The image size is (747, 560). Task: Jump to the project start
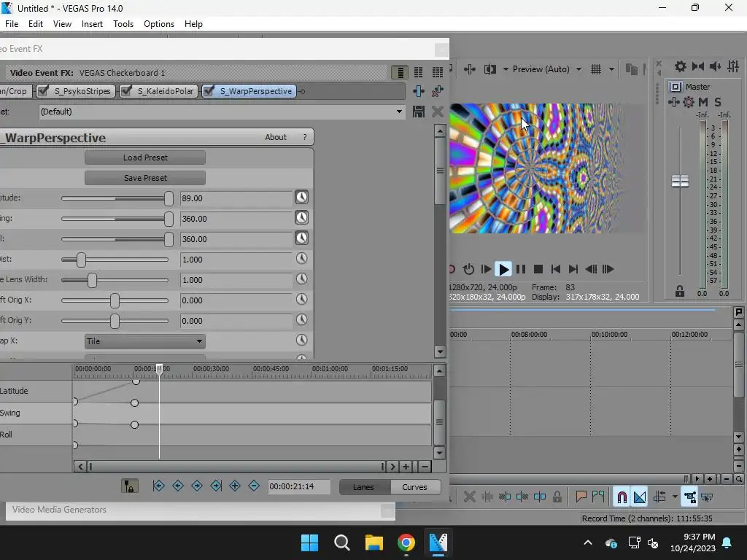[x=555, y=270]
